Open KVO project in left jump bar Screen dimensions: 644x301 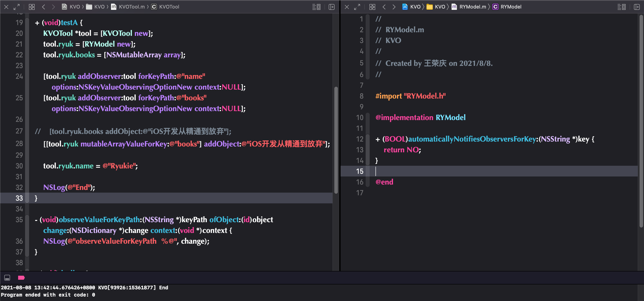click(x=71, y=7)
